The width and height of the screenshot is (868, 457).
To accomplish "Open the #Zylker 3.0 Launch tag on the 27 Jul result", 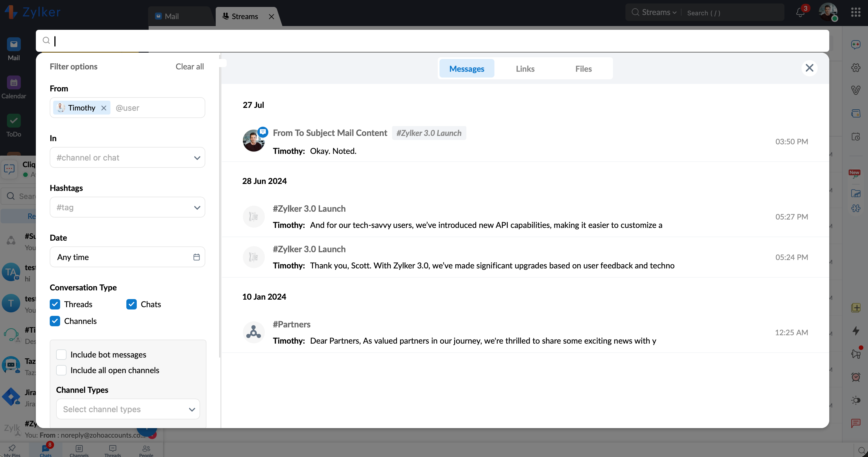I will point(429,133).
